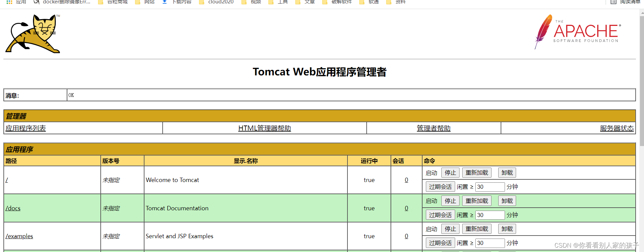This screenshot has height=252, width=644.
Task: Open the 管理者帮助 link
Action: point(434,128)
